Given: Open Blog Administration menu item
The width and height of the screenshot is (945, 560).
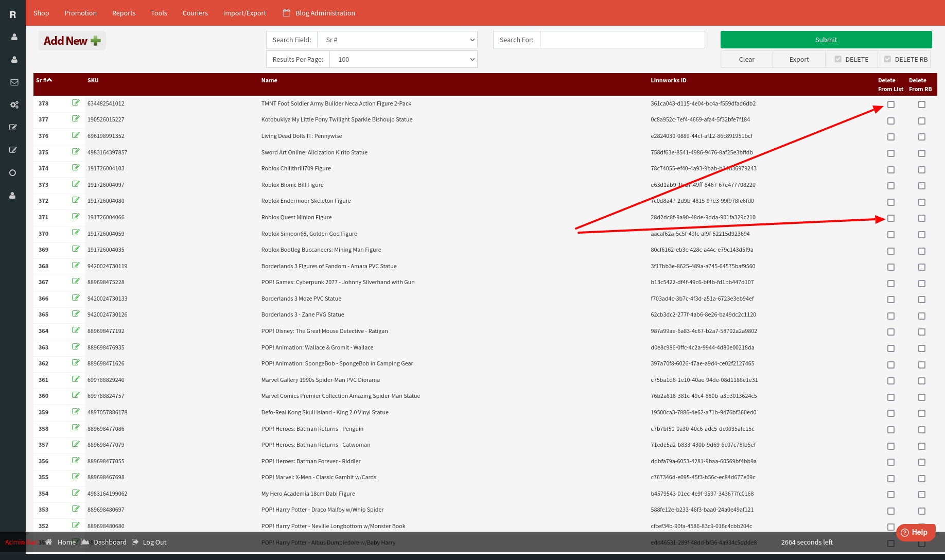Looking at the screenshot, I should 319,13.
